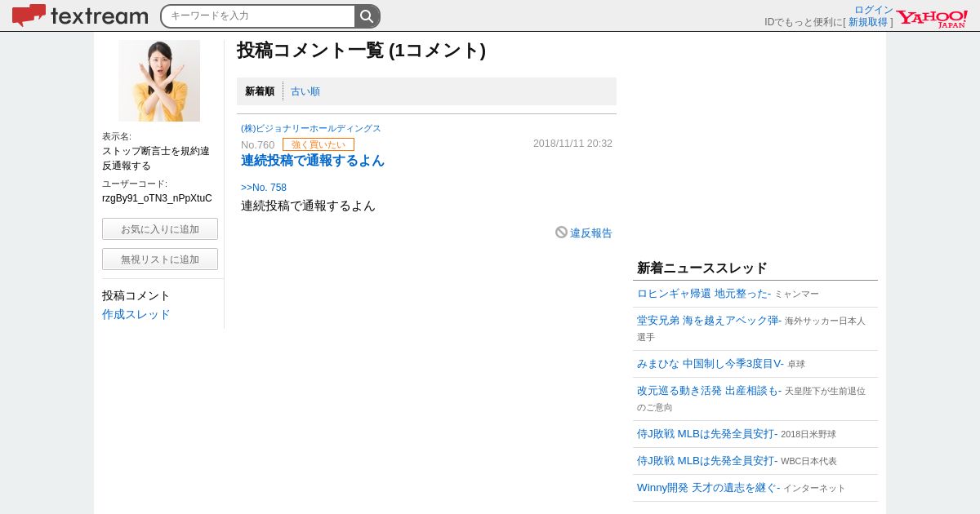The height and width of the screenshot is (514, 980).
Task: Sort comments by 新着順
Action: pos(260,91)
